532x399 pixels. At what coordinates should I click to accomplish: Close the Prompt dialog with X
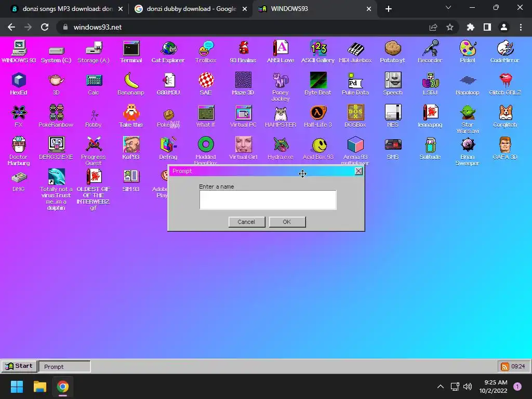coord(358,171)
